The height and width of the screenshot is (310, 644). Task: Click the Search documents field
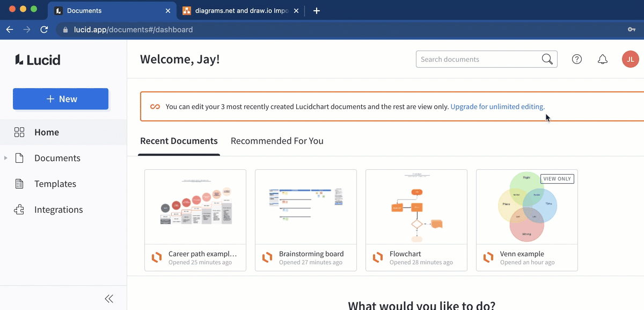click(478, 59)
